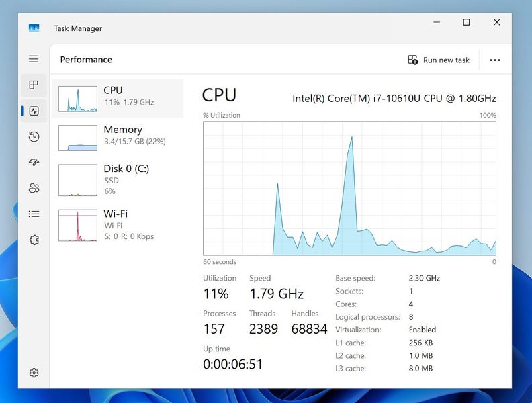This screenshot has height=403, width=532.
Task: Click the CPU utilization graph
Action: pyautogui.click(x=349, y=188)
